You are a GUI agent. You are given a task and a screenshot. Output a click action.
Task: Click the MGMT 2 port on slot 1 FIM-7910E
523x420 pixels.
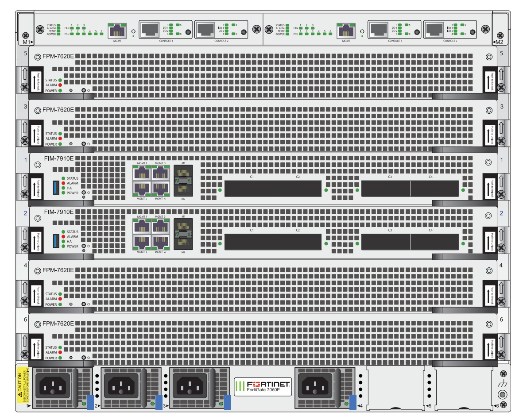(142, 189)
